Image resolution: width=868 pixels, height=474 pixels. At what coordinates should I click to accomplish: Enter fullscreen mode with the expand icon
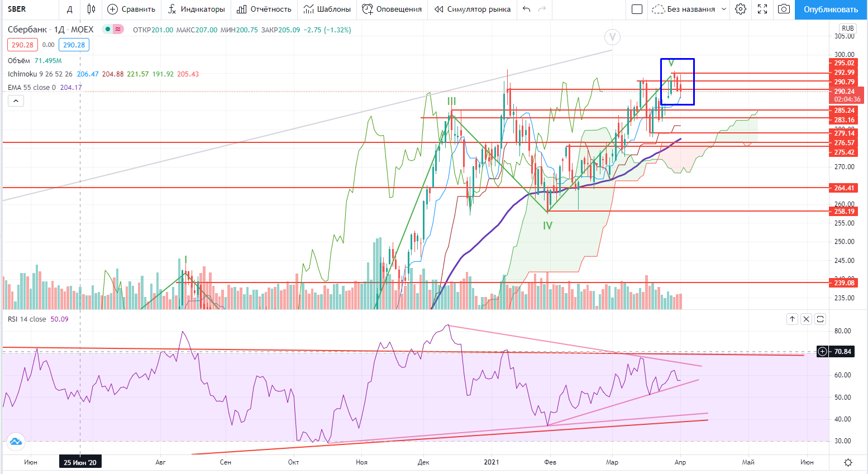coord(762,9)
